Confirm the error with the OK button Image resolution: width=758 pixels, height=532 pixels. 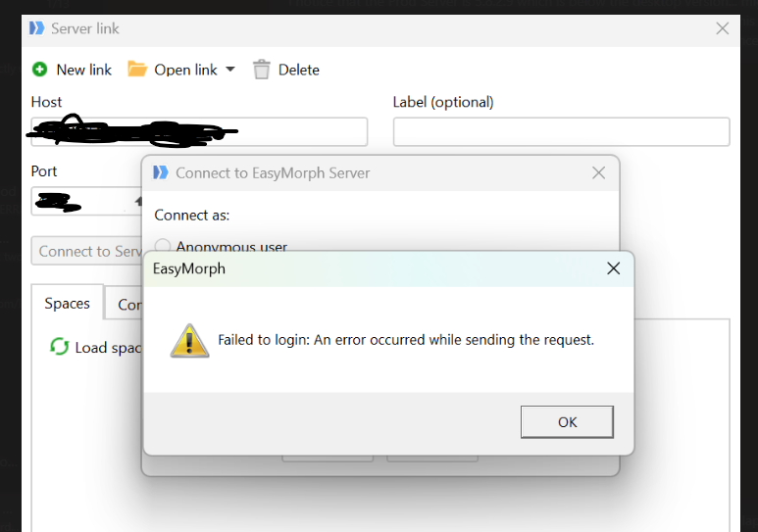pos(567,422)
